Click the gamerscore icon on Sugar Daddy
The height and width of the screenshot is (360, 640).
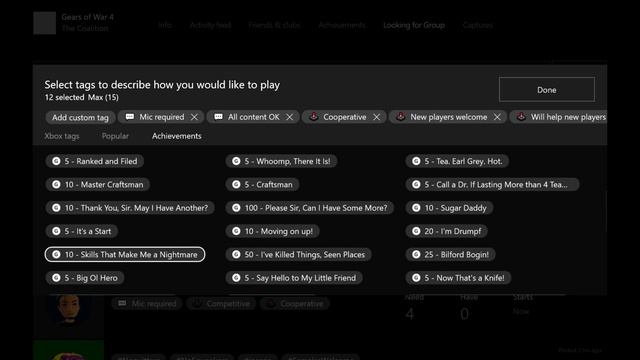[416, 208]
